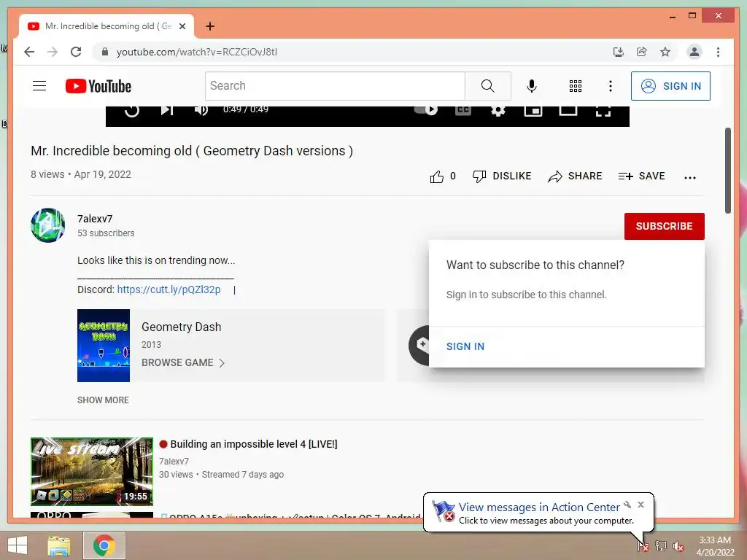Open the Geometry Dash game thumbnail
747x560 pixels.
[x=104, y=346]
